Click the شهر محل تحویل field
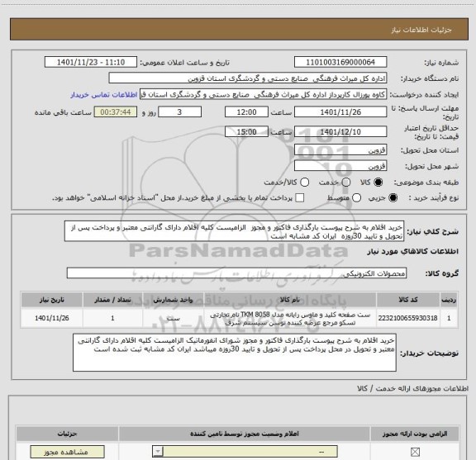This screenshot has width=476, height=460. coord(340,166)
